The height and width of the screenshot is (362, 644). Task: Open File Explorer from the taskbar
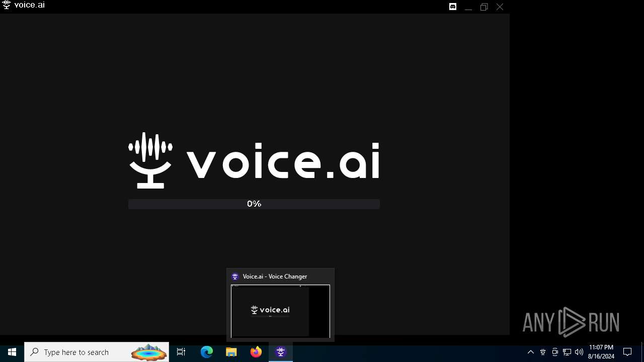[231, 352]
